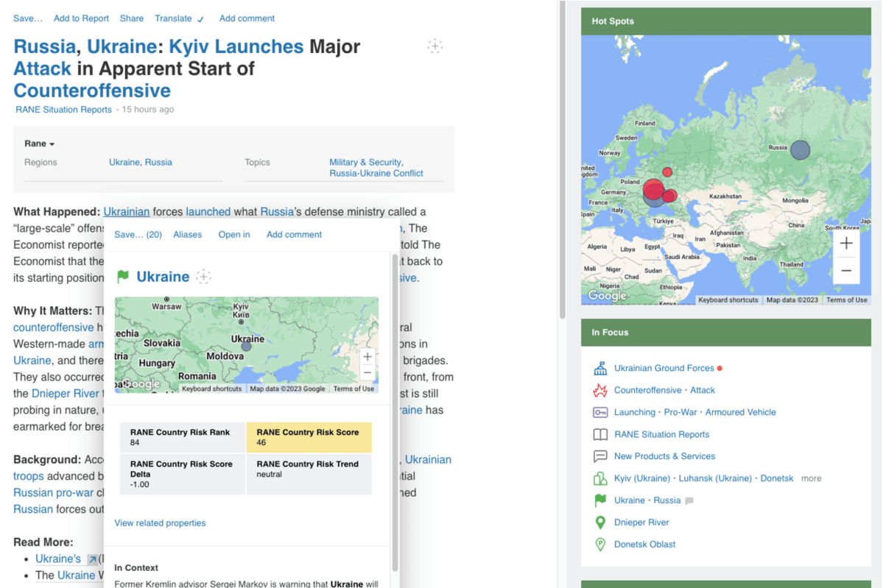The image size is (883, 588).
Task: Click the comment bubble icon after Russia in In Focus
Action: pyautogui.click(x=689, y=500)
